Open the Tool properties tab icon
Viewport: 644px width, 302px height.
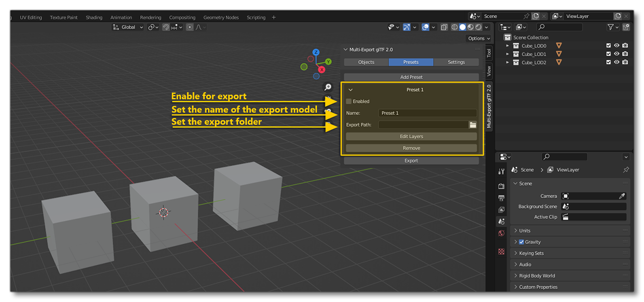tap(501, 172)
